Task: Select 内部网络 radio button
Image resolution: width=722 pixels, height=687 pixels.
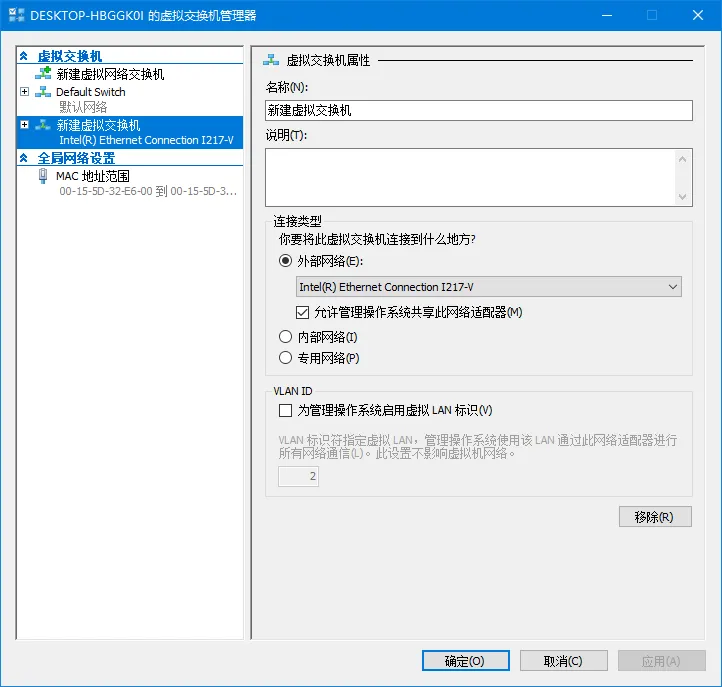Action: pos(285,337)
